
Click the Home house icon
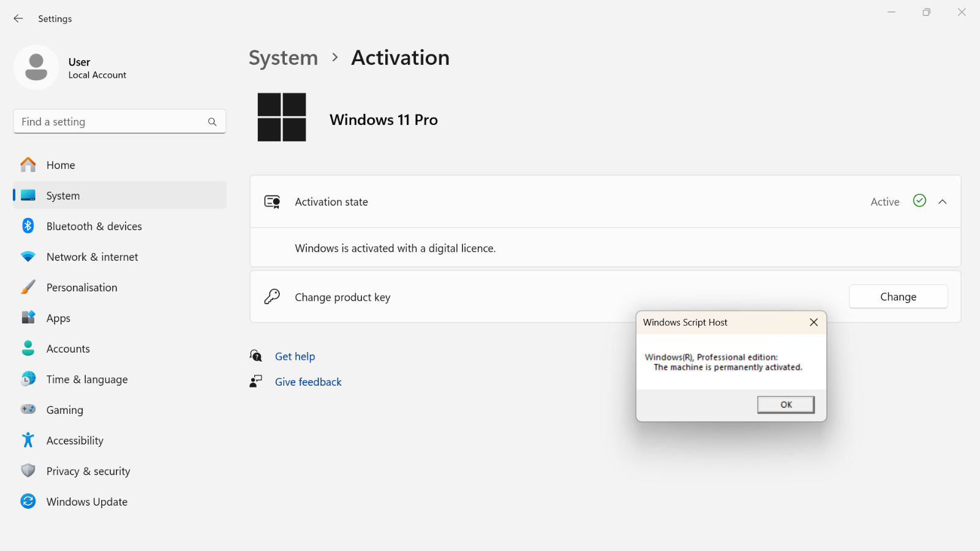[x=28, y=165]
